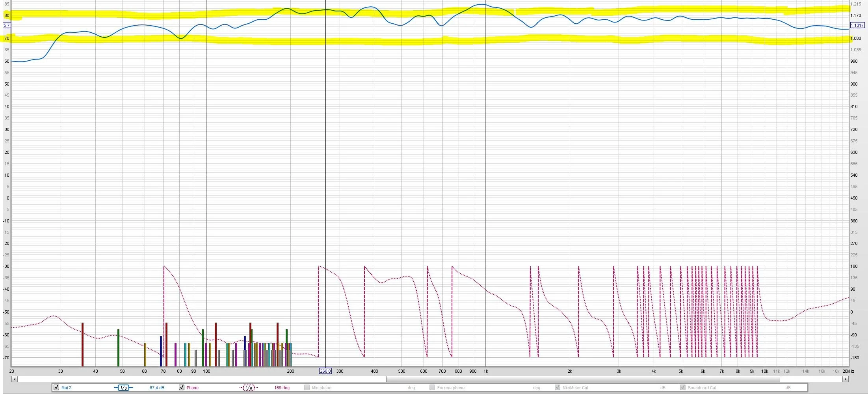Viewport: 868px width, 394px height.
Task: Click the 2k label on the frequency axis
Action: click(x=570, y=371)
